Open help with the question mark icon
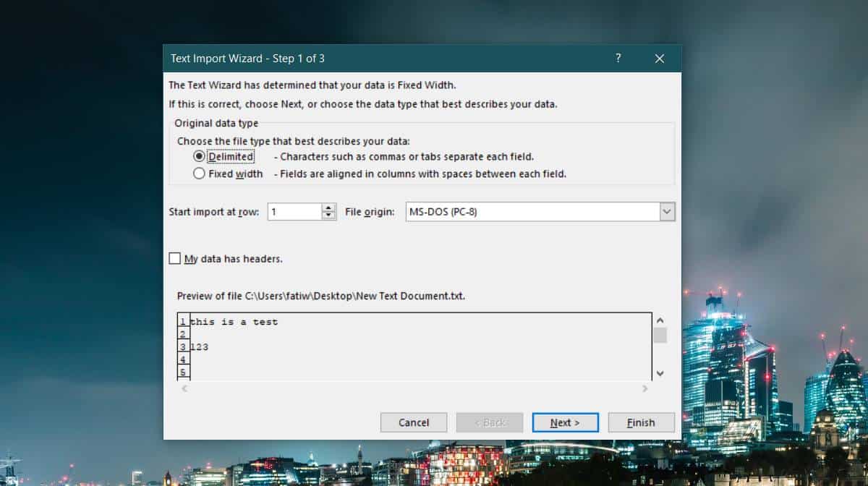Viewport: 868px width, 486px height. (618, 59)
